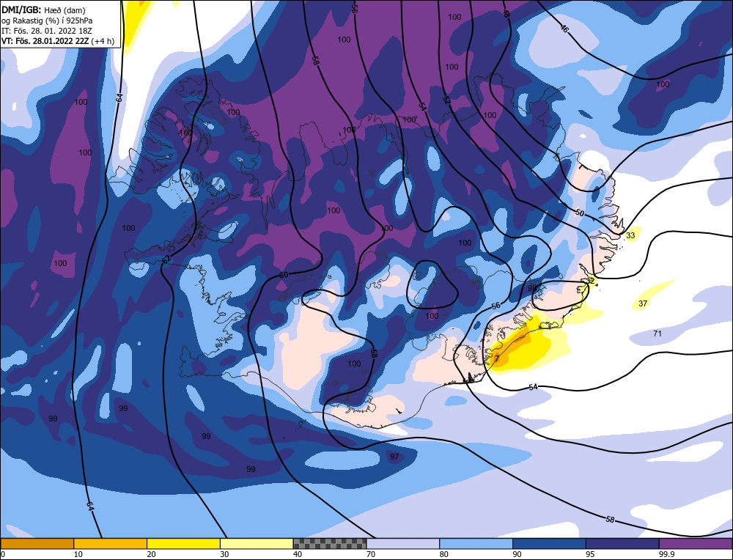733x560 pixels.
Task: Click the pale yellow 30–40 legend swatch
Action: pyautogui.click(x=257, y=543)
